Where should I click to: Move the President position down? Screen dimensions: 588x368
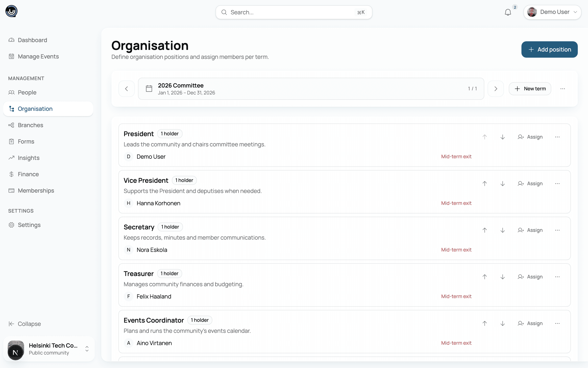[x=502, y=137]
